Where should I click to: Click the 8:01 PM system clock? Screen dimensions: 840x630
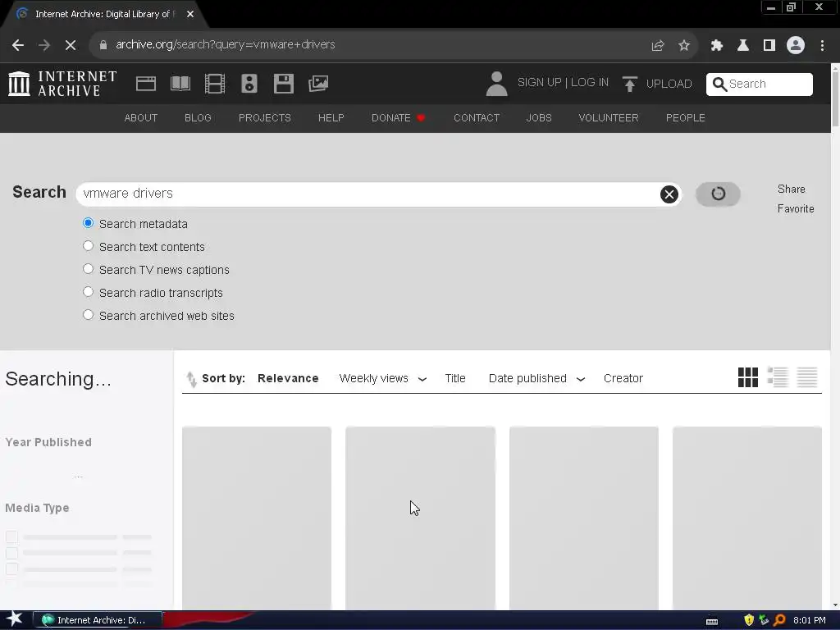[x=810, y=620]
